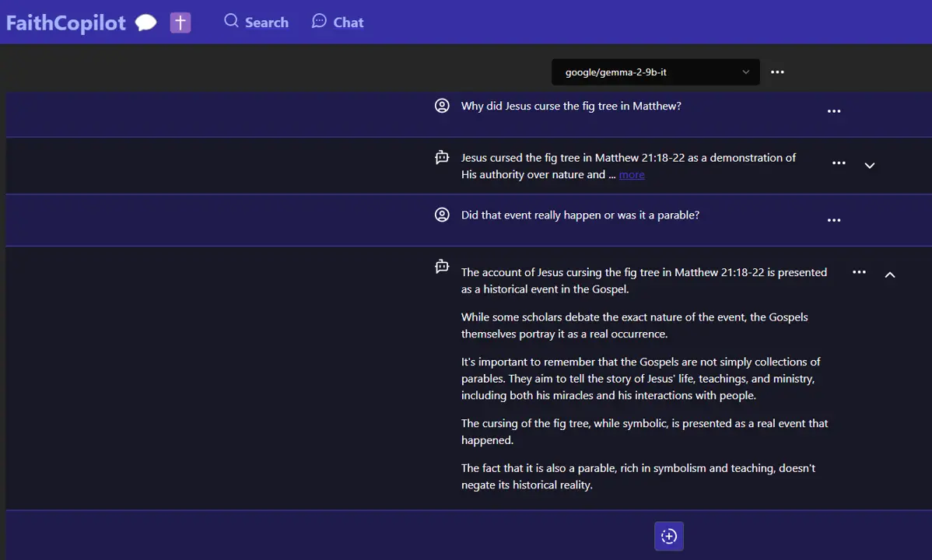Click the FaithCopilot logo text
The image size is (932, 560).
click(x=65, y=23)
